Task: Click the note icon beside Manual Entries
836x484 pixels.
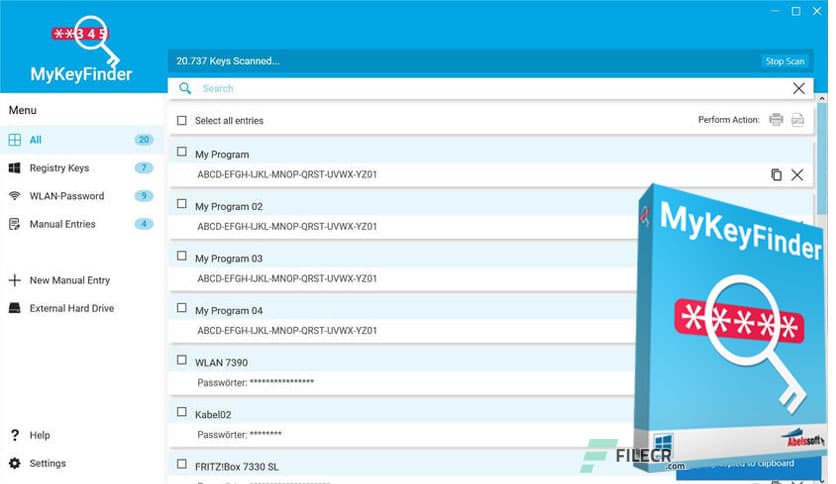Action: point(15,224)
